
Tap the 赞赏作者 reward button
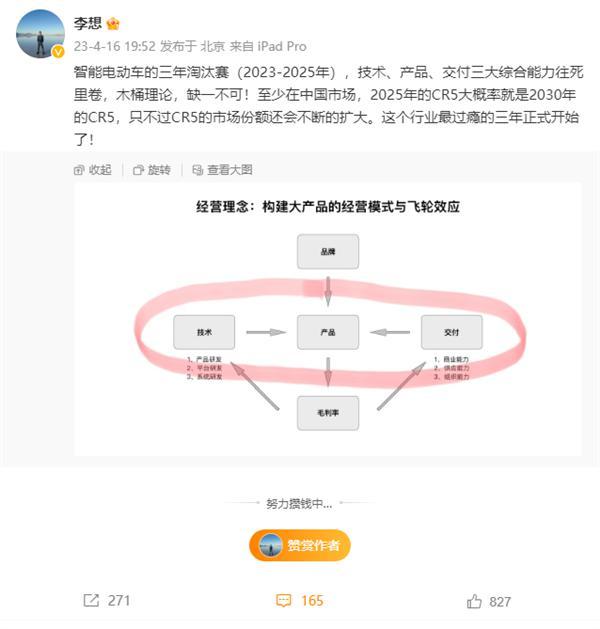point(300,545)
